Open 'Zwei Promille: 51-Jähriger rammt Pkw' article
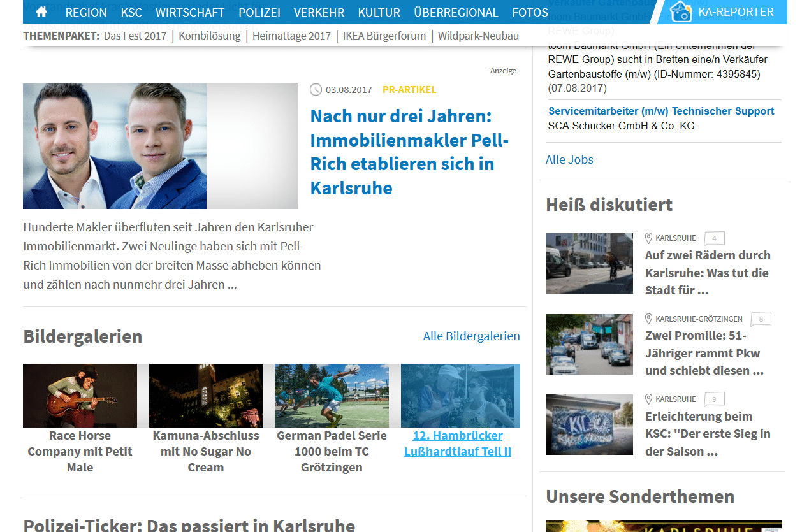 (704, 353)
